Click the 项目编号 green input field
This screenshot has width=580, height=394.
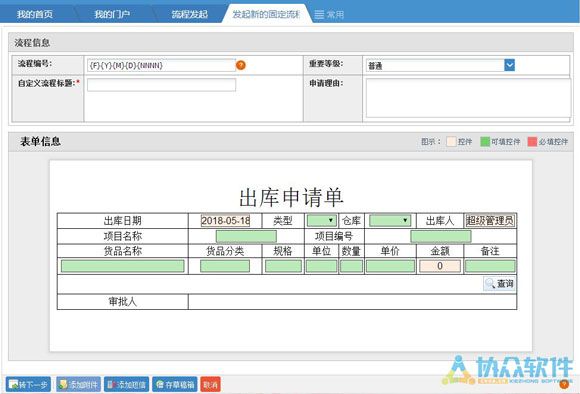pos(441,236)
